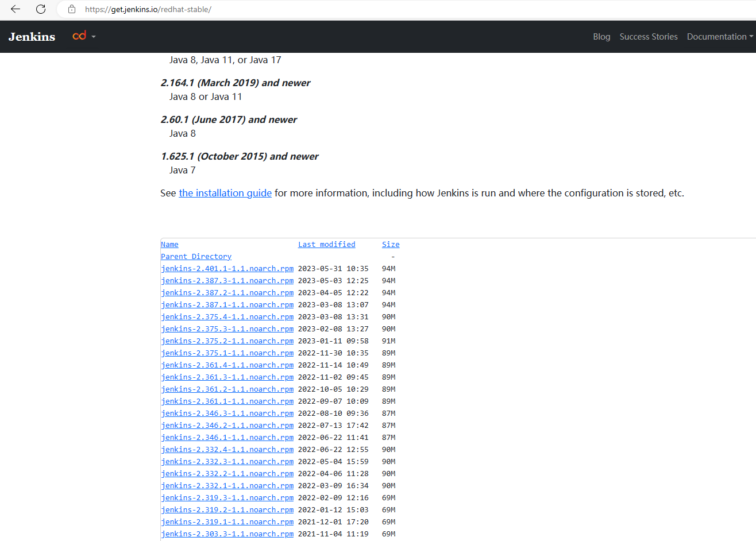Download jenkins-2.361.1-1.1.noarch.rpm
The width and height of the screenshot is (756, 541).
pyautogui.click(x=227, y=401)
